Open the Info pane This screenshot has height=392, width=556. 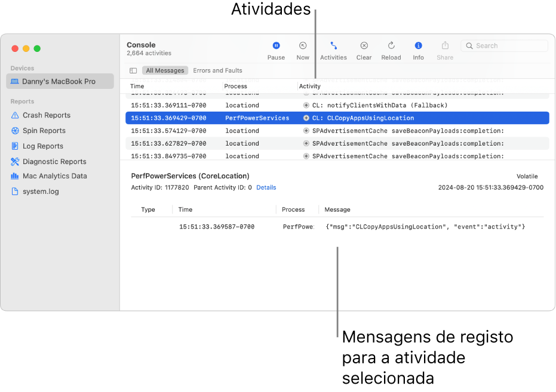pos(418,51)
